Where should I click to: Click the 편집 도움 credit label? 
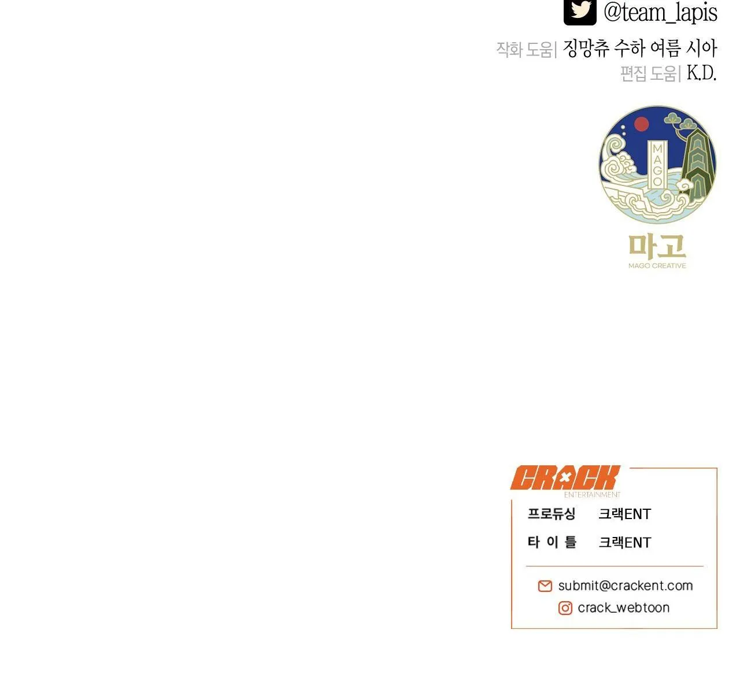click(649, 73)
